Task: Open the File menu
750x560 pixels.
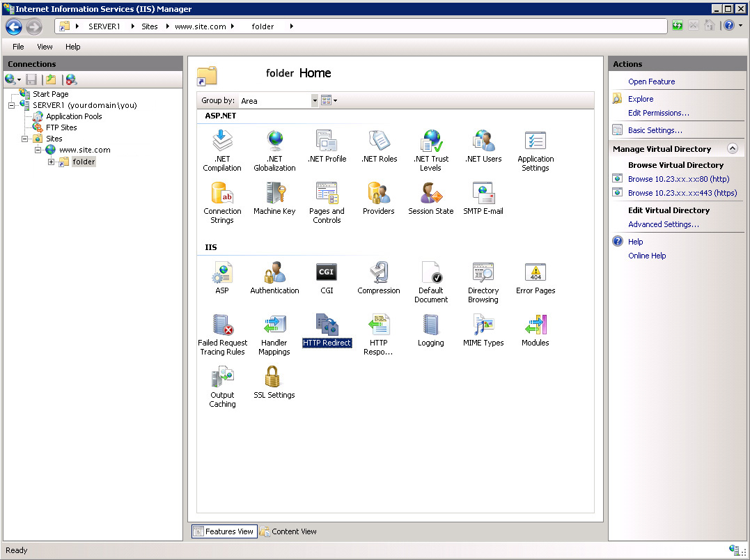Action: click(18, 47)
